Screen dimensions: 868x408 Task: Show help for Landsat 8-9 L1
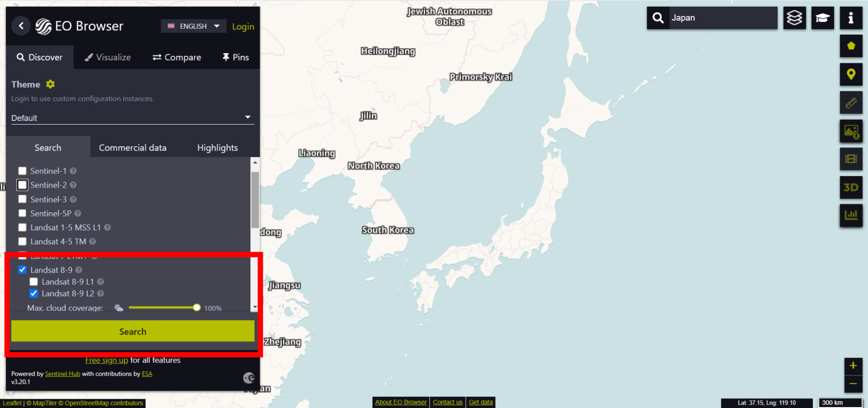coord(100,282)
